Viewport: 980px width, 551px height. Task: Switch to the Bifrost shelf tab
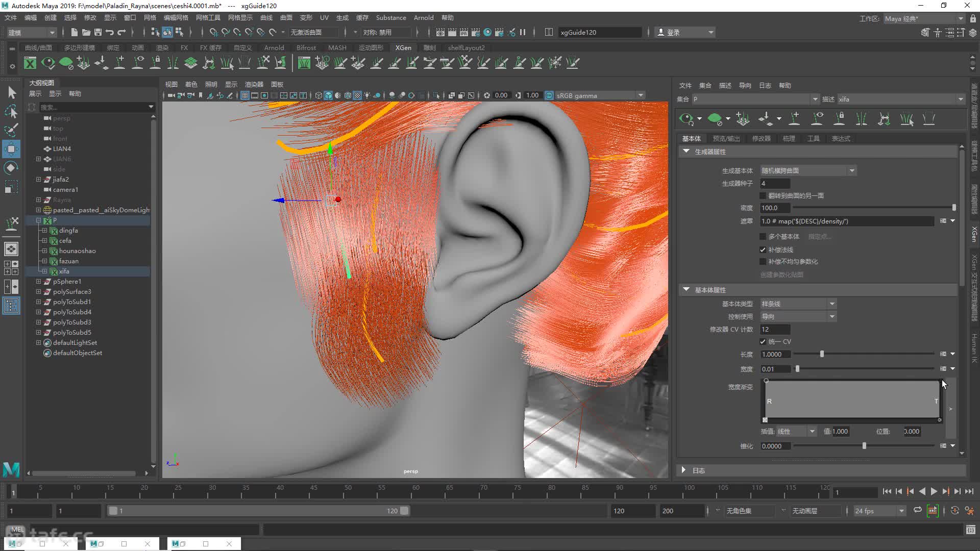306,47
